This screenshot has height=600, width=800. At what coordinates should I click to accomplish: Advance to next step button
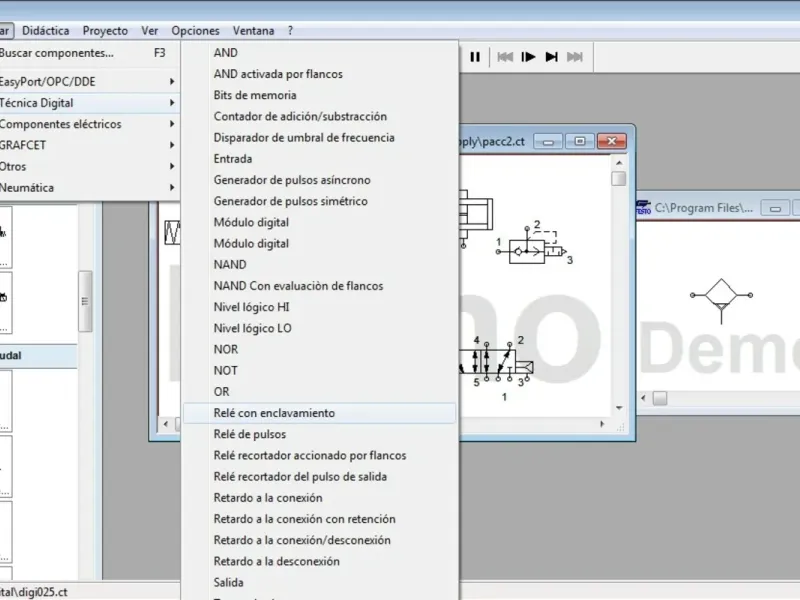[x=552, y=57]
